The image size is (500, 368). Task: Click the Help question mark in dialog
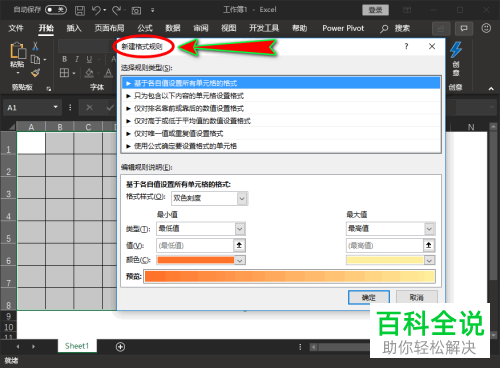pyautogui.click(x=406, y=46)
